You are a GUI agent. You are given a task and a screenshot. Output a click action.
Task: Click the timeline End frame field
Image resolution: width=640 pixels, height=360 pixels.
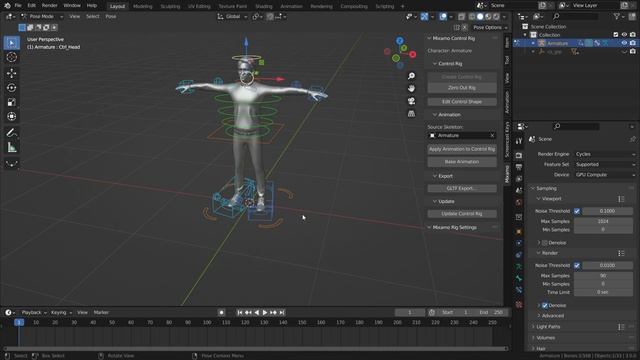[491, 313]
